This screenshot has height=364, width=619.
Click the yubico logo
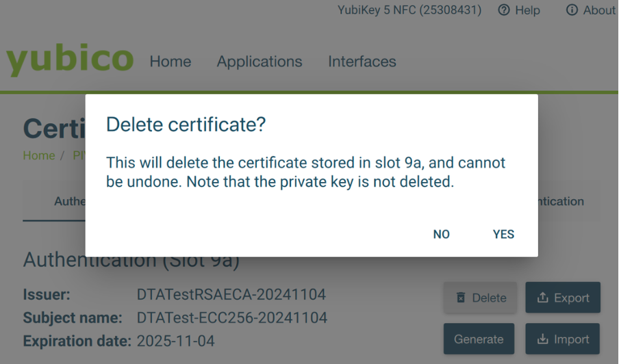(70, 60)
